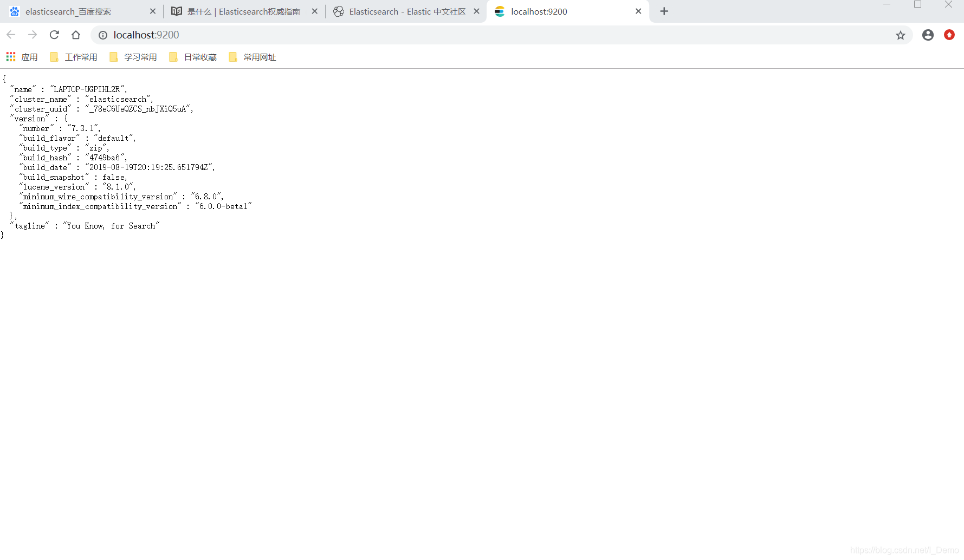Open the 工作常用 bookmark folder

[x=73, y=57]
